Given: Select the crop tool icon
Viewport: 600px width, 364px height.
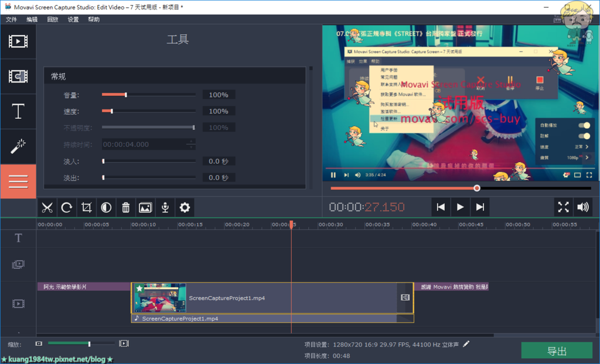Looking at the screenshot, I should (x=87, y=208).
